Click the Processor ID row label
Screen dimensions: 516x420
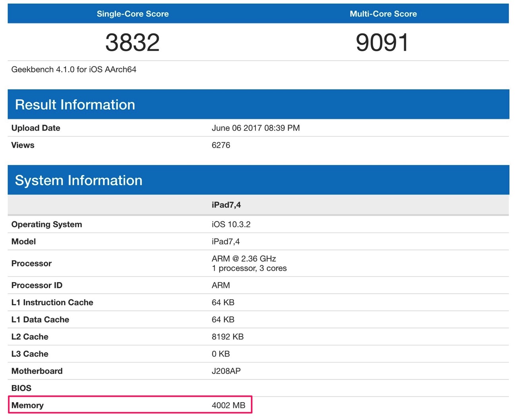coord(37,285)
